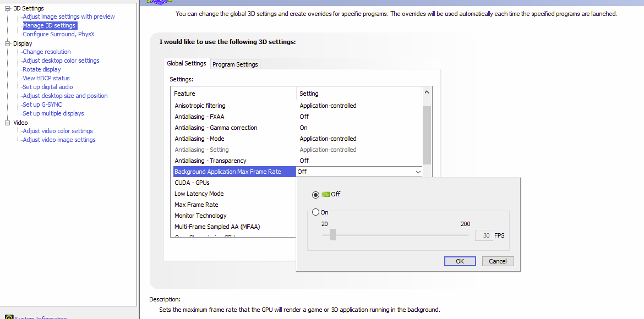Collapse the Video tree node
This screenshot has height=319, width=644.
(7, 123)
